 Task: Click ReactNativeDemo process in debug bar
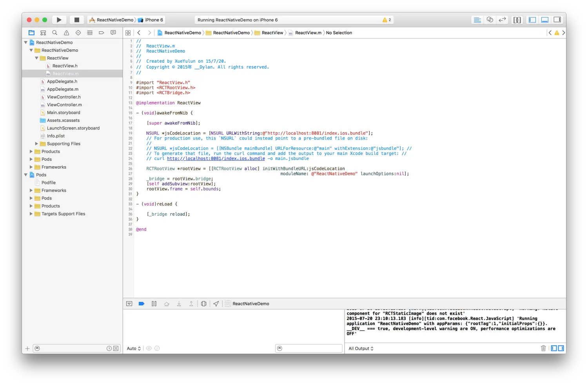[247, 304]
